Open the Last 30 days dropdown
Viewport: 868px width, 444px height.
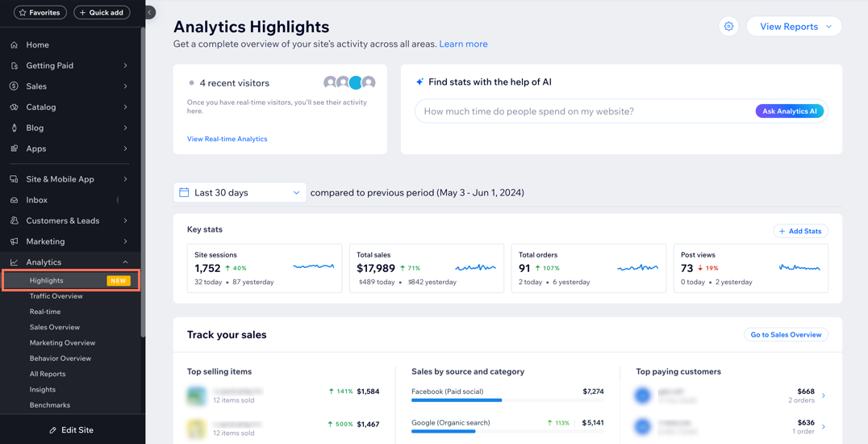click(x=240, y=193)
